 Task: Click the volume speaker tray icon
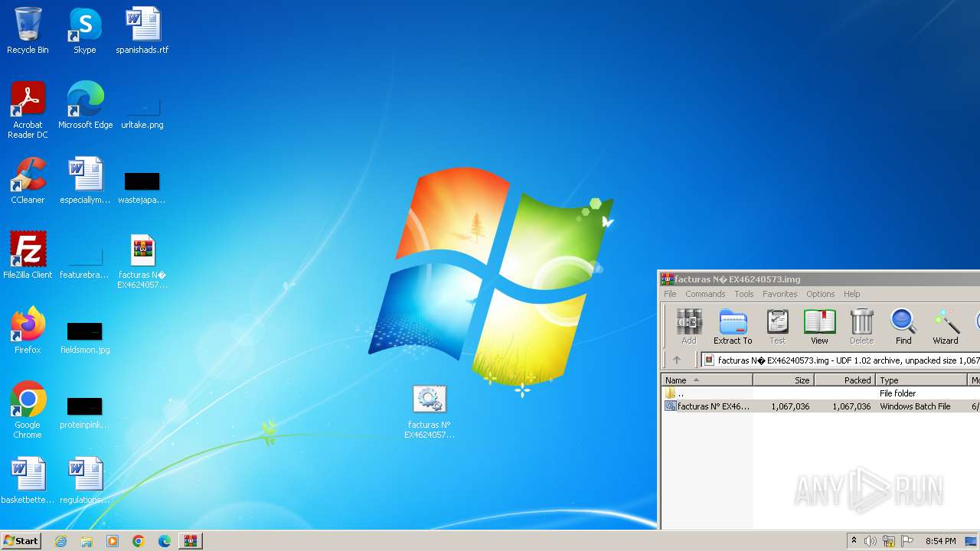(x=871, y=541)
